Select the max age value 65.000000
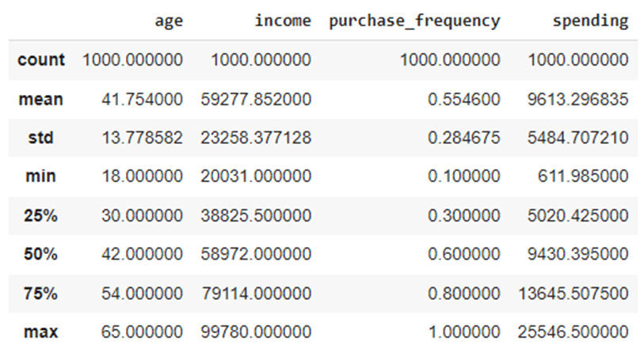644x360 pixels. (142, 332)
